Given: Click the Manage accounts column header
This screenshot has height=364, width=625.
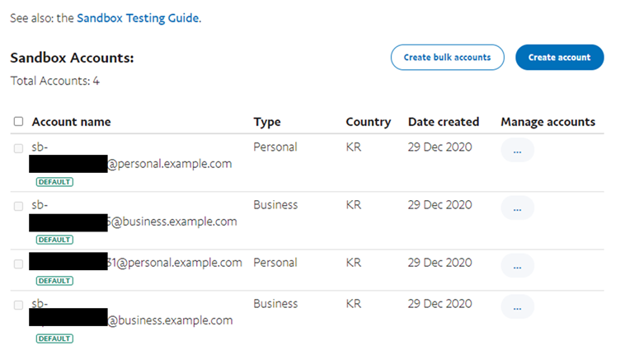Looking at the screenshot, I should pyautogui.click(x=547, y=122).
